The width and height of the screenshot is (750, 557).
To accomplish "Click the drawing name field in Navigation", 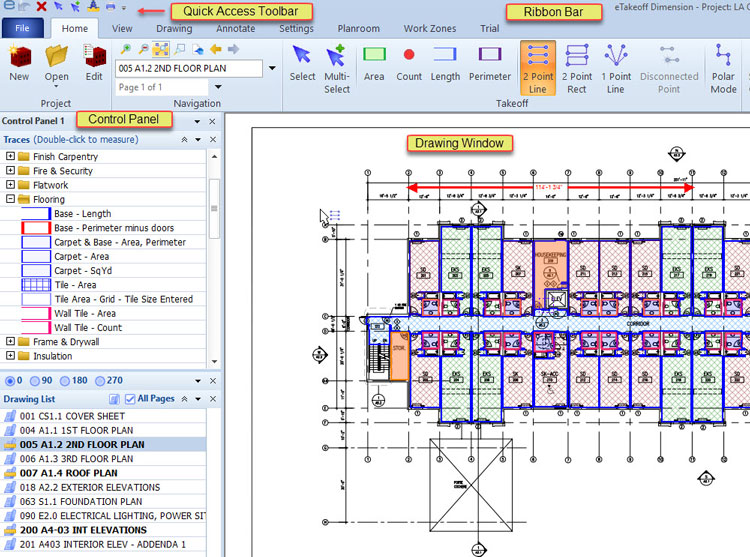I will tap(189, 68).
